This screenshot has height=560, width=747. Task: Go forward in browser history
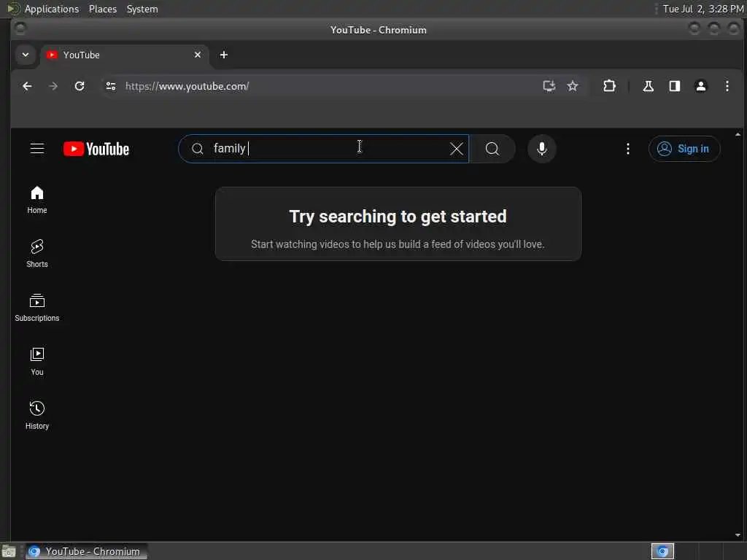(53, 86)
